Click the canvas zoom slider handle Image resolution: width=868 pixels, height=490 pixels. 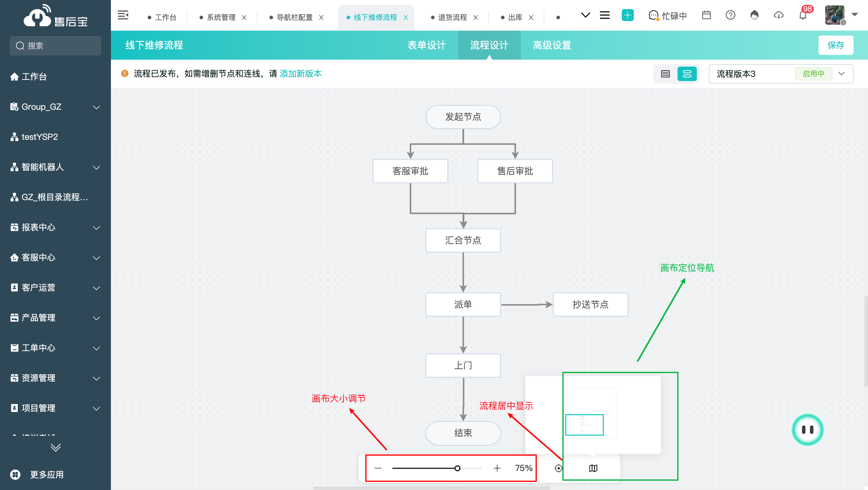click(x=457, y=468)
